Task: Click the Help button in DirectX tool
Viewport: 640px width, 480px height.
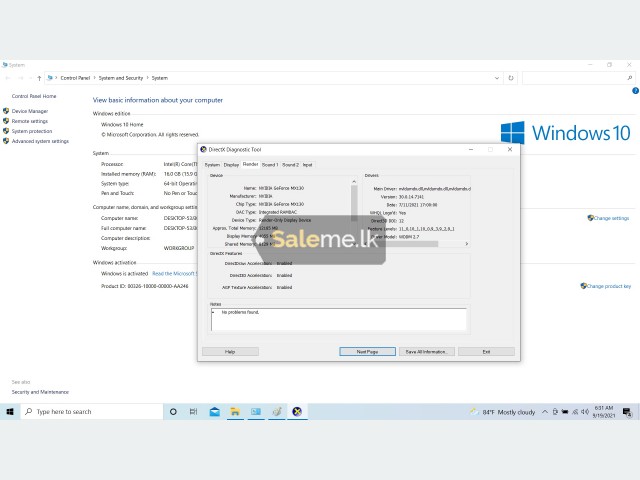Action: (x=230, y=351)
